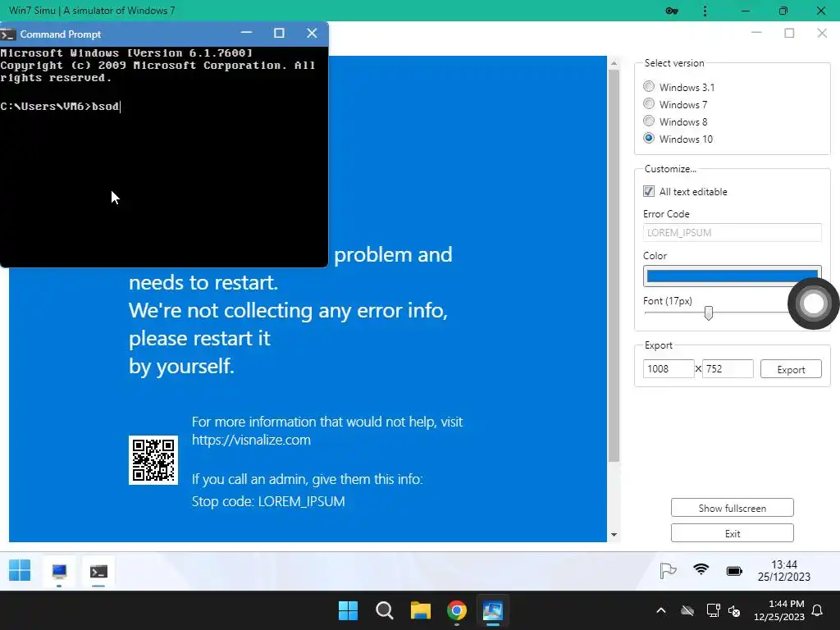The width and height of the screenshot is (840, 630).
Task: Toggle the All text editable checkbox
Action: [649, 191]
